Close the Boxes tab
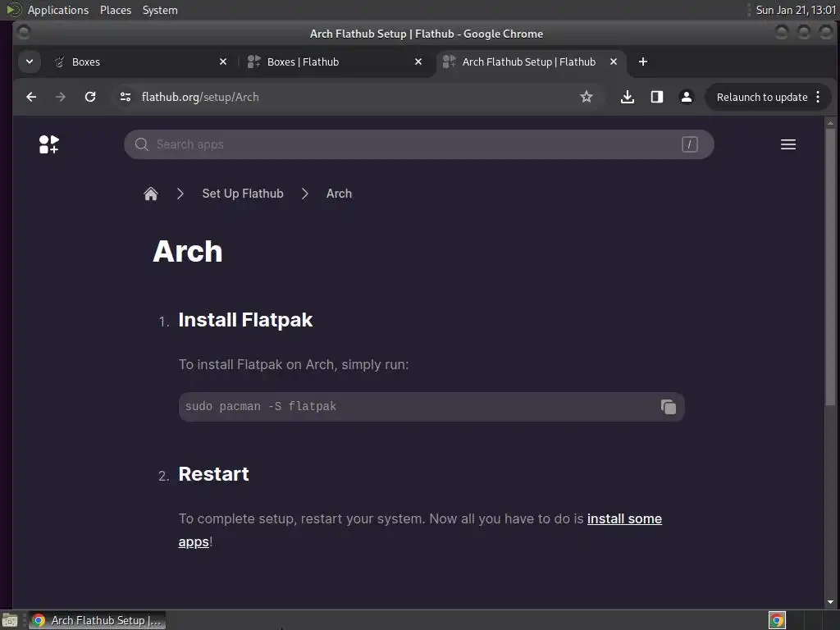This screenshot has width=840, height=630. (x=223, y=62)
